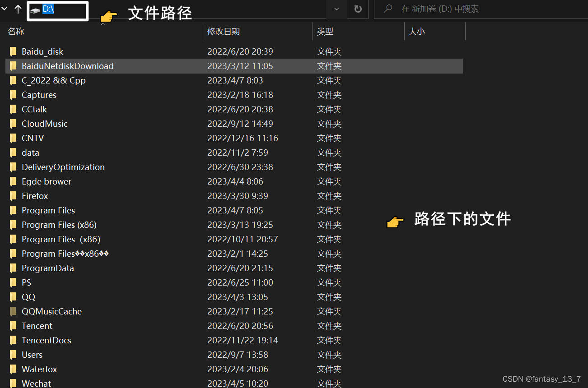Click the Baidu_disk folder icon
This screenshot has height=388, width=588.
pos(13,51)
